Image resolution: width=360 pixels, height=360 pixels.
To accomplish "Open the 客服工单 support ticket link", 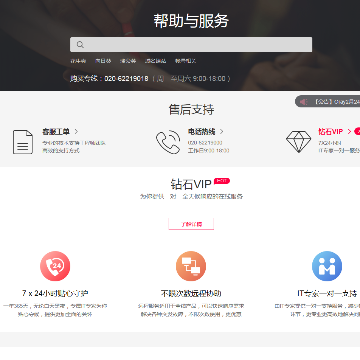I will 56,132.
